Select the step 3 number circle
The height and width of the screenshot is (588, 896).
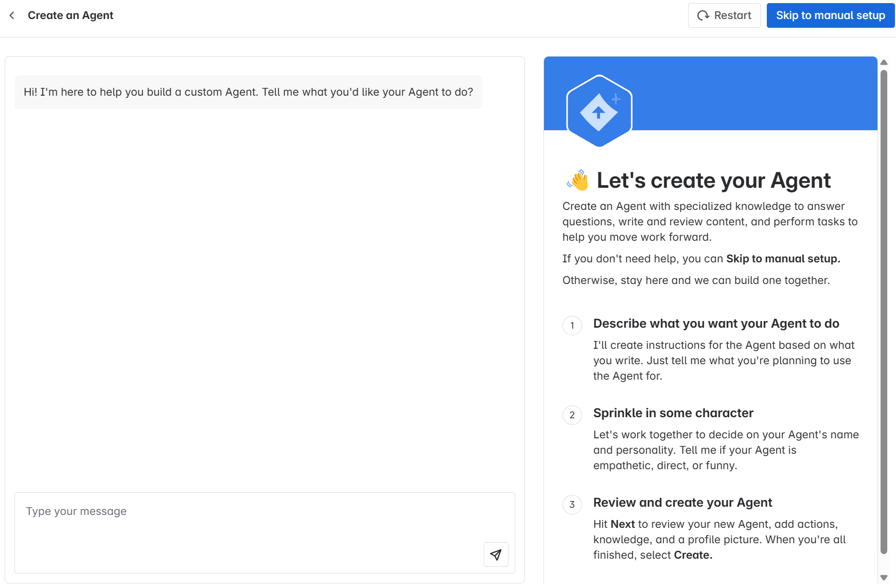click(x=572, y=505)
